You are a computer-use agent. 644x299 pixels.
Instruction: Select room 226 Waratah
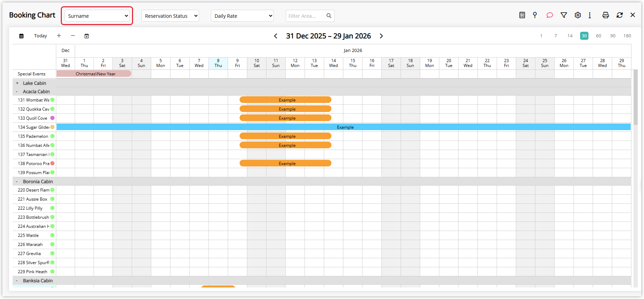point(30,244)
